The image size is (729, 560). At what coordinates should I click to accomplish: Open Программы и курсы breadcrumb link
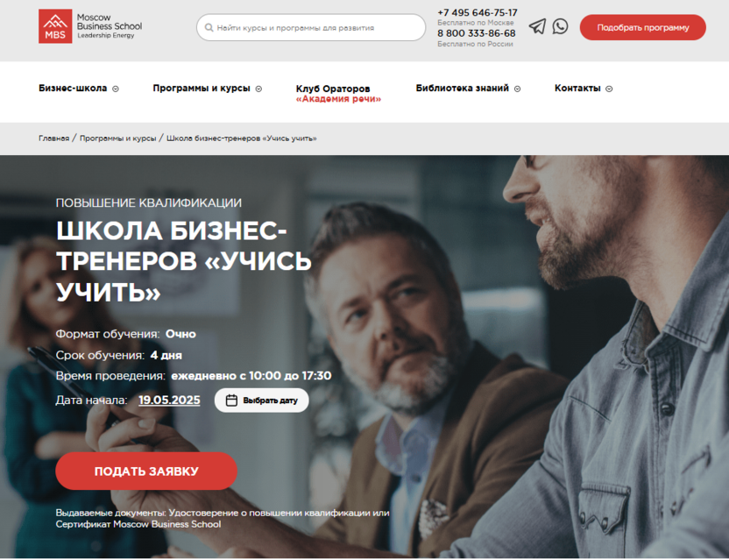coord(117,138)
